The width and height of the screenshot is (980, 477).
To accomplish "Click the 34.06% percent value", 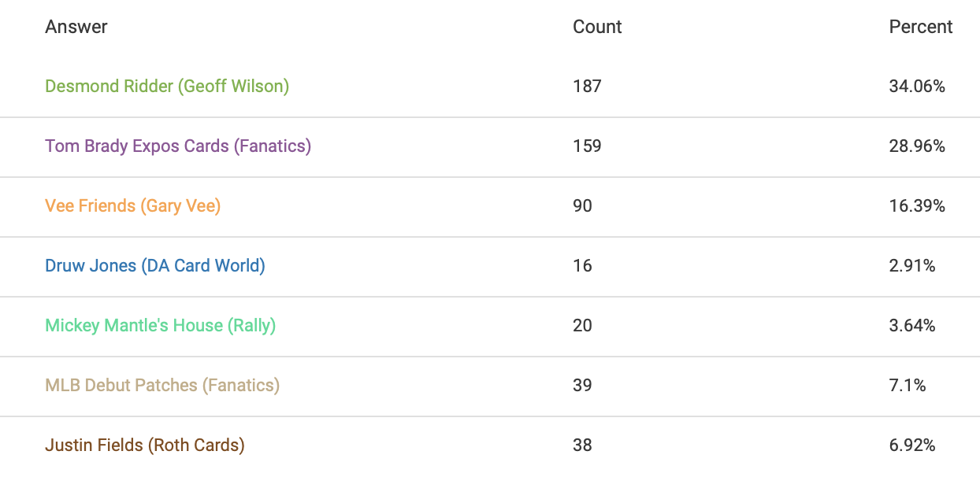I will pyautogui.click(x=917, y=87).
